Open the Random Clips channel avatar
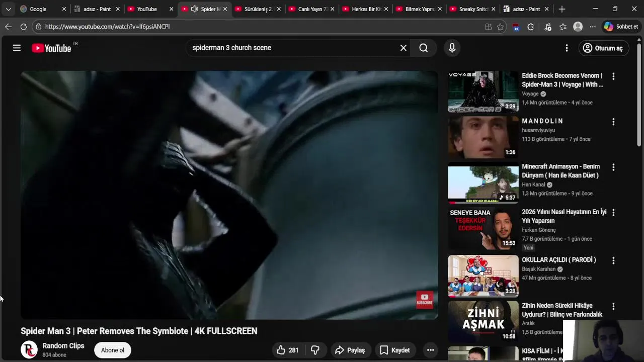644x362 pixels. coord(29,349)
